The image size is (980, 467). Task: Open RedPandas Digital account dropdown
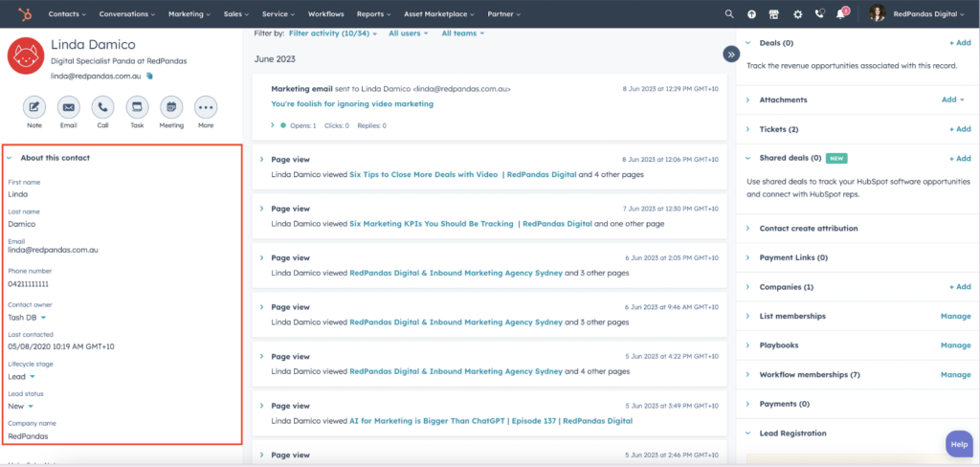click(929, 13)
